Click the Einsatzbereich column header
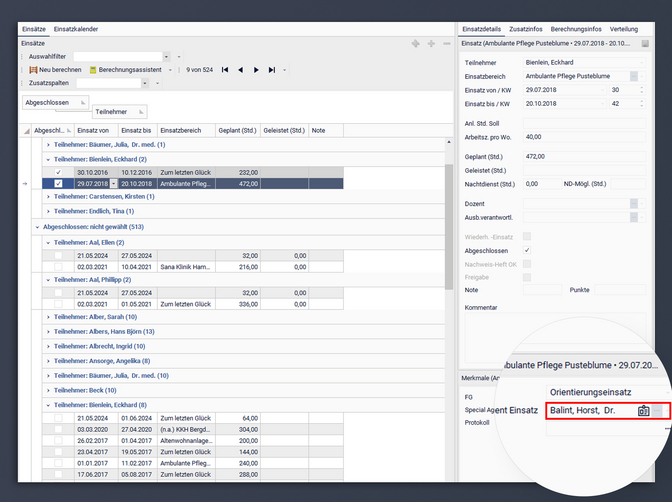This screenshot has height=502, width=672. coord(182,130)
